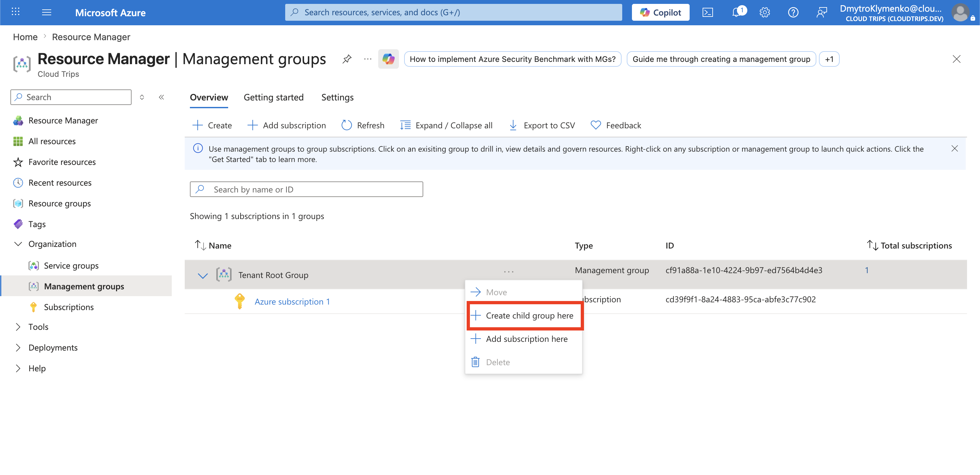The image size is (980, 475).
Task: Click the Feedback heart button
Action: 615,125
